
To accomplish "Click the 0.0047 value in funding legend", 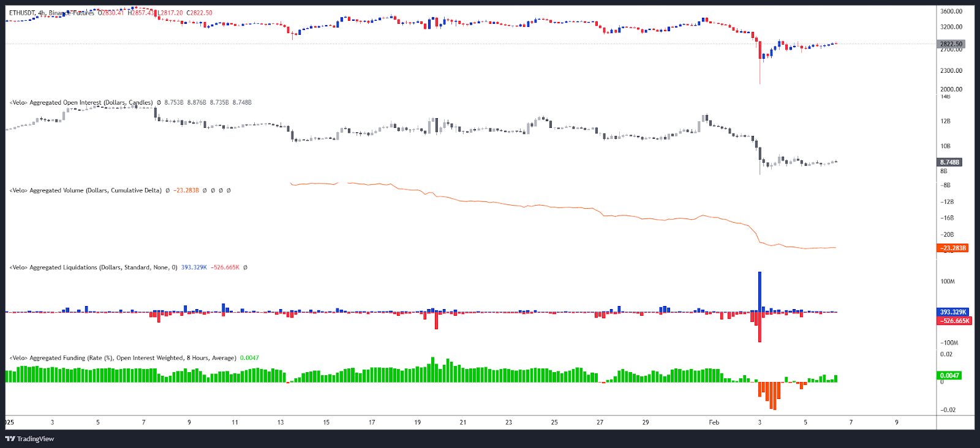I will (249, 358).
